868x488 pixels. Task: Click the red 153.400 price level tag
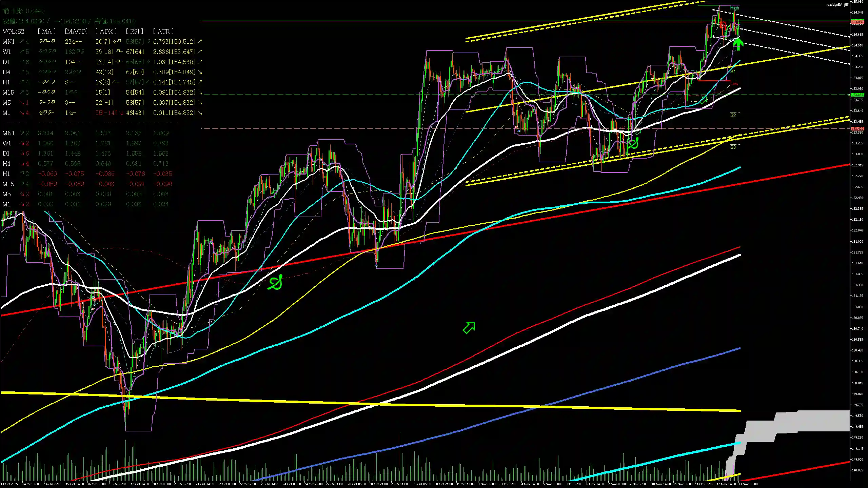[x=857, y=129]
